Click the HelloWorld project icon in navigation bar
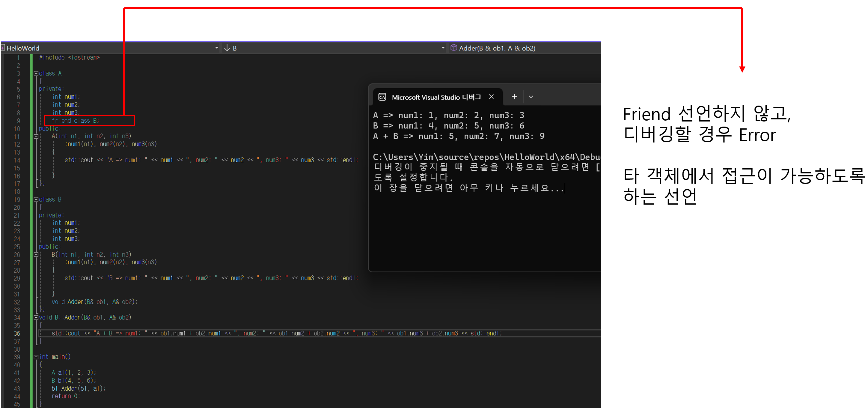 tap(3, 48)
